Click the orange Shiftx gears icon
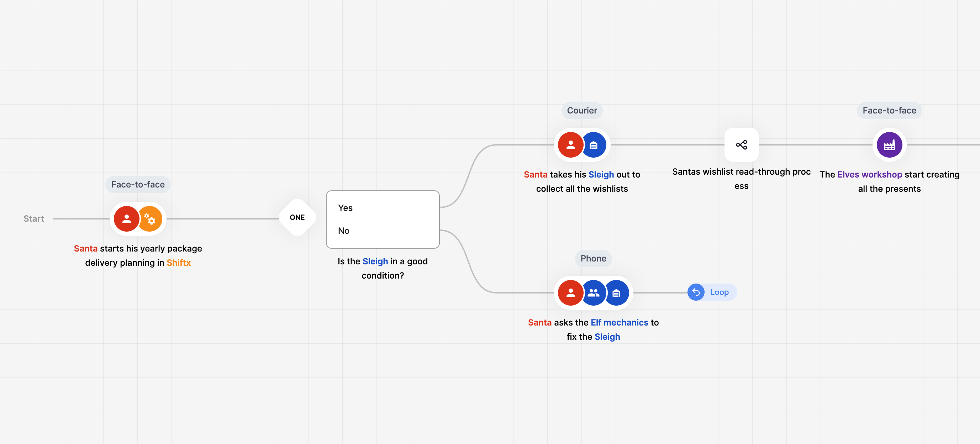 tap(151, 219)
